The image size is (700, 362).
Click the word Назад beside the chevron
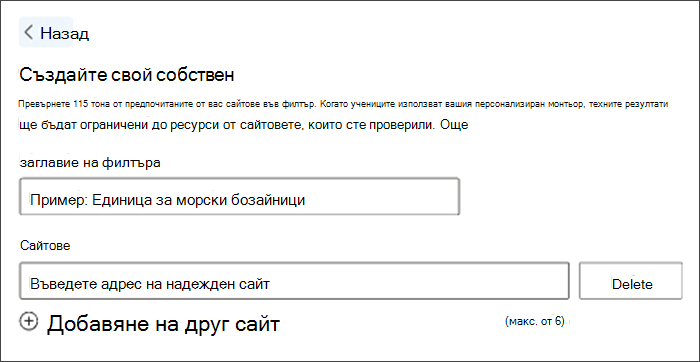coord(65,33)
